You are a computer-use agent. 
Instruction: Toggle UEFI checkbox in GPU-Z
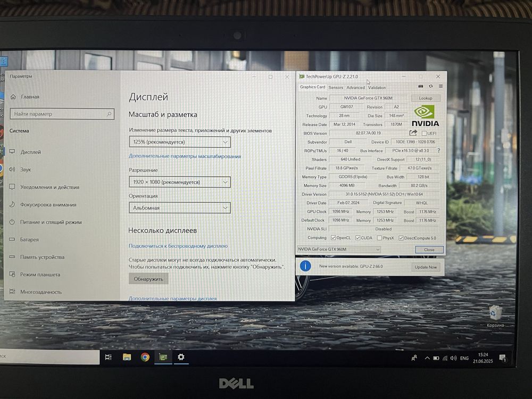tap(424, 134)
